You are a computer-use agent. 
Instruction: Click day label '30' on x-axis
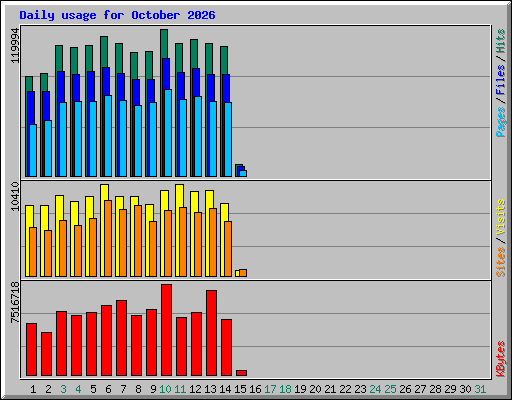tap(465, 389)
